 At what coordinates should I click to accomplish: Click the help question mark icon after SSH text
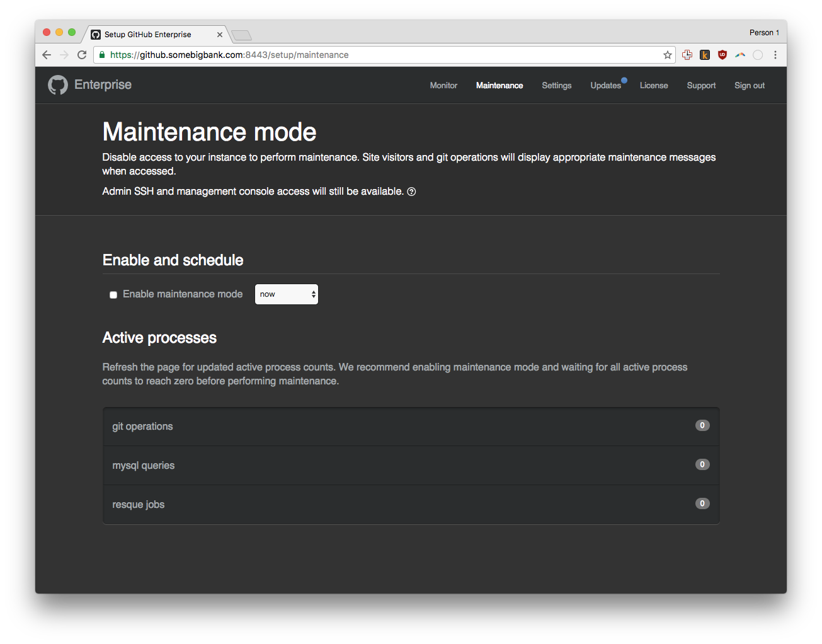coord(411,192)
